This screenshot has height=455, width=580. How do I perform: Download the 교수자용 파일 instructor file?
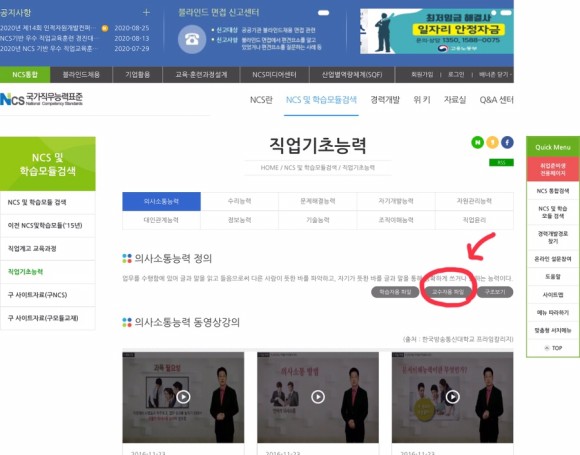pos(448,292)
